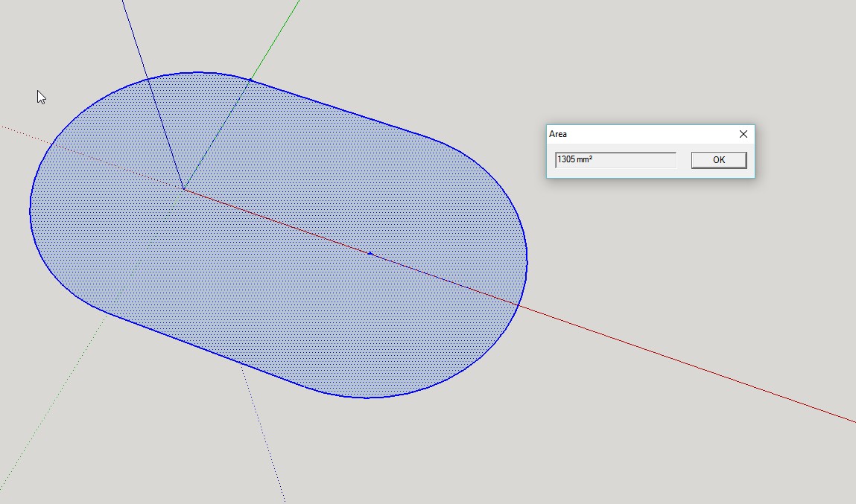Click OK in the Area dialog

point(718,160)
